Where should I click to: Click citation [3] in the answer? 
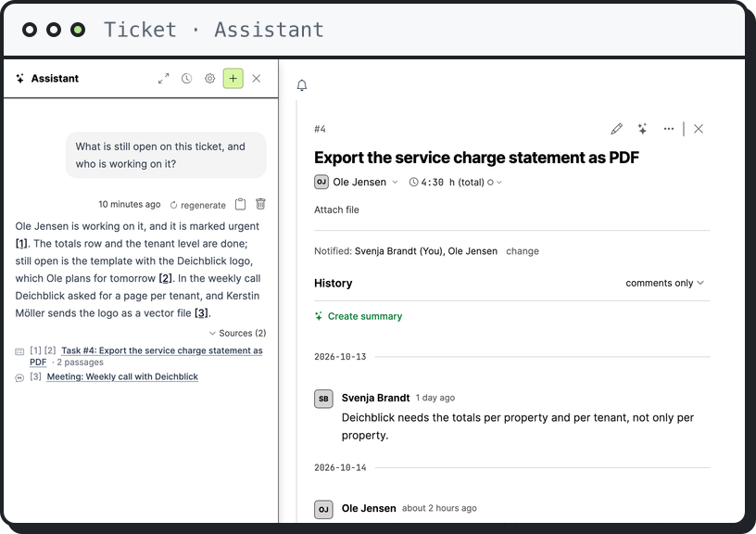(x=202, y=313)
